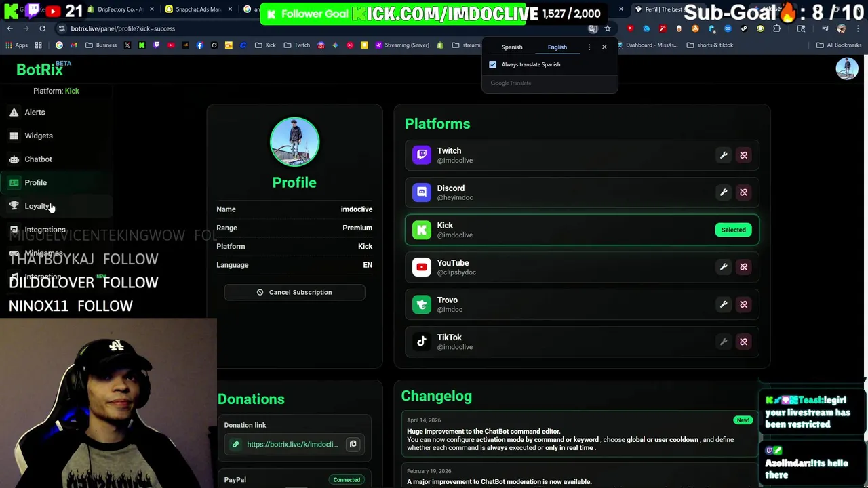Click the Kick platform logo
The width and height of the screenshot is (868, 488).
[422, 230]
